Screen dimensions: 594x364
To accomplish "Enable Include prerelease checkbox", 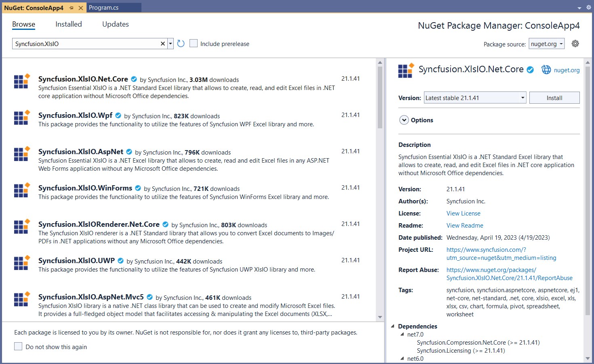I will 194,44.
